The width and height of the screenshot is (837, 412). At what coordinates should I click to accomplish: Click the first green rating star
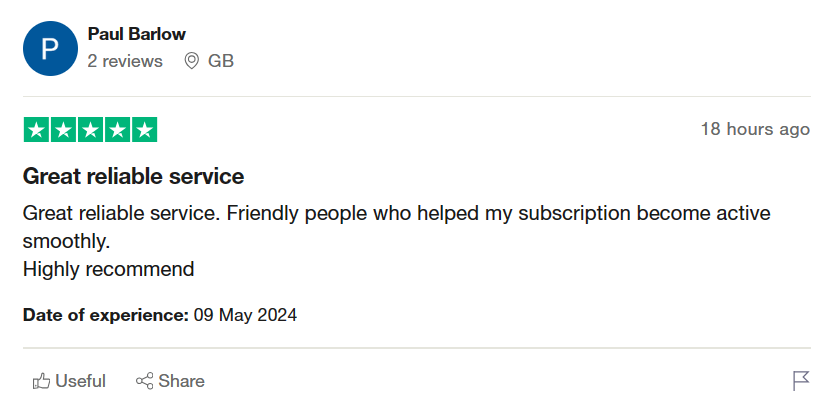click(x=36, y=130)
